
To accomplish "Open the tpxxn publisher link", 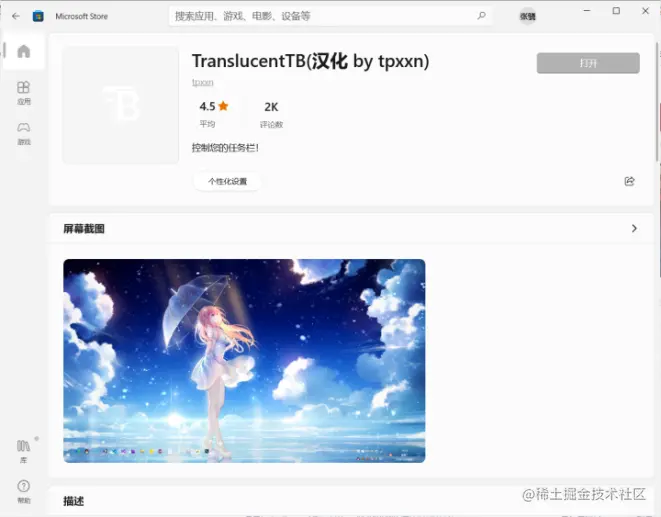I will pos(203,82).
